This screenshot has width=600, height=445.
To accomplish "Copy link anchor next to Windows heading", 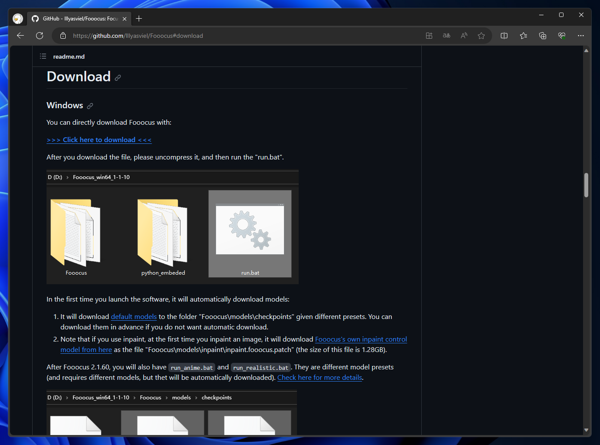I will click(x=90, y=106).
